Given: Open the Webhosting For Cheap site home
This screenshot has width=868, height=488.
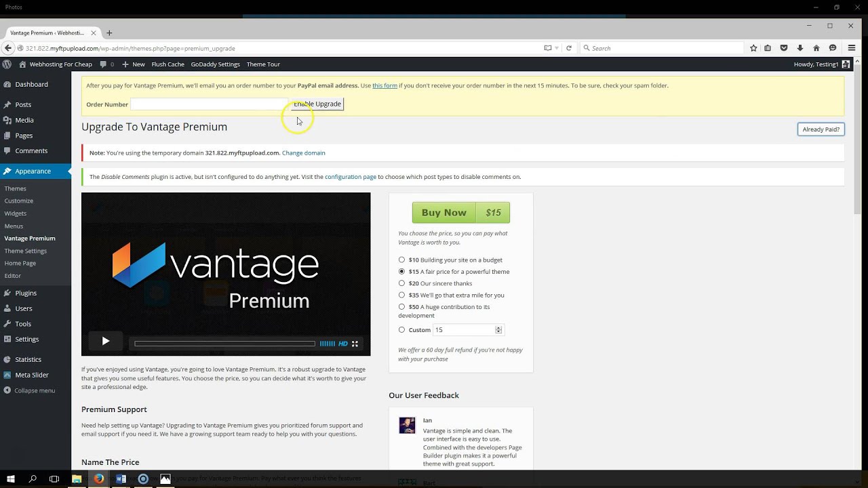Looking at the screenshot, I should 55,64.
